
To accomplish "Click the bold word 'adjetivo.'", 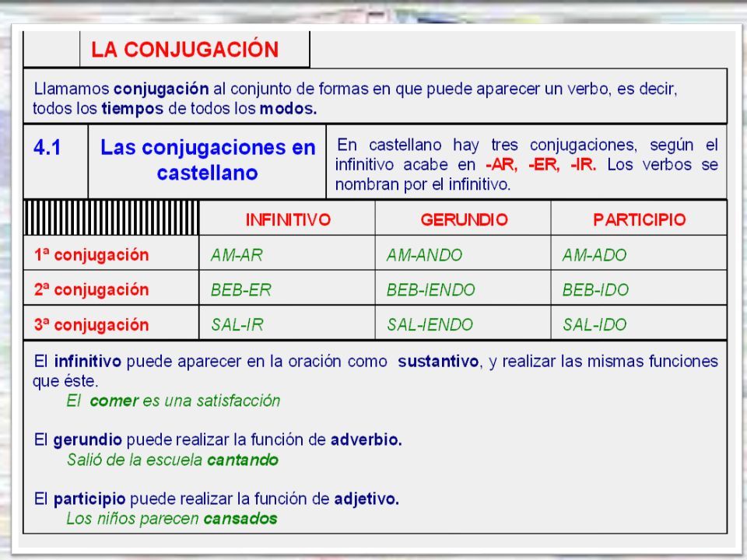I will pos(366,499).
